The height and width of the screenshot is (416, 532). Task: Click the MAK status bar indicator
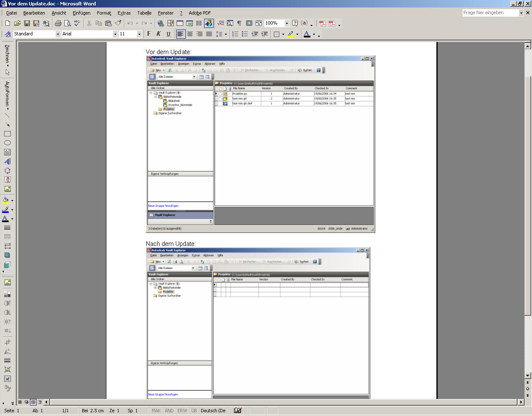[x=156, y=411]
